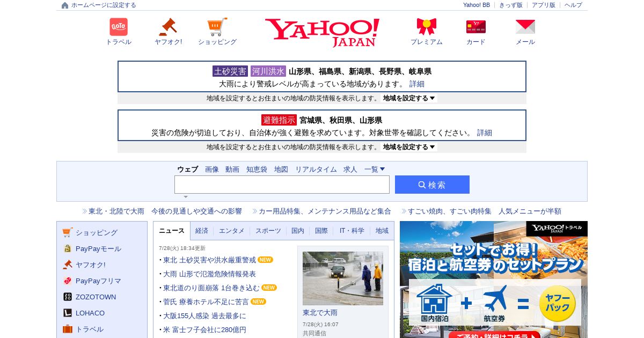Switch to the スポーツ news tab

tap(268, 231)
